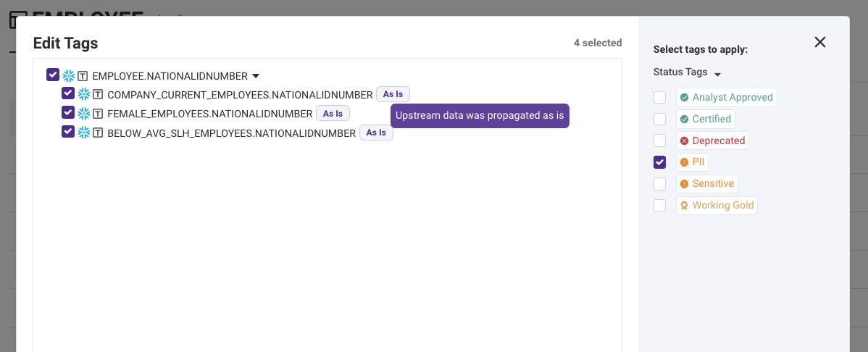Enable the Working Gold tag checkbox
The image size is (868, 352).
click(x=659, y=206)
